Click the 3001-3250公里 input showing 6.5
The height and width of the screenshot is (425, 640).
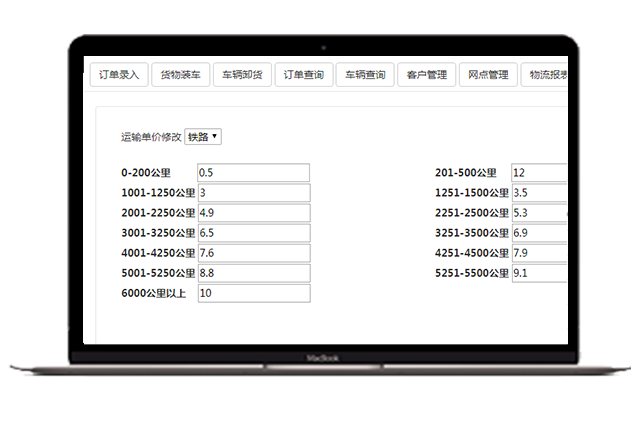point(253,233)
